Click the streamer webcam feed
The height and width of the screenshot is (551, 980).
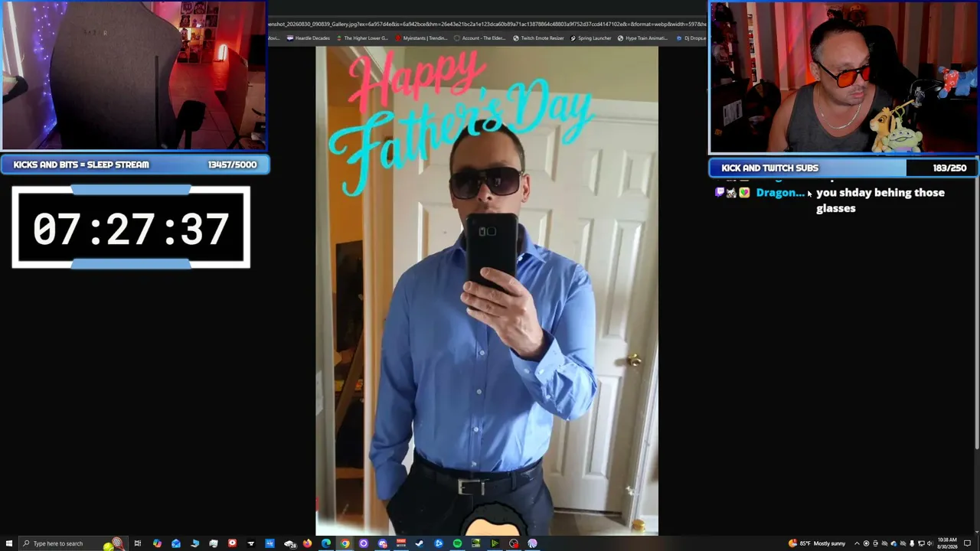tap(844, 78)
